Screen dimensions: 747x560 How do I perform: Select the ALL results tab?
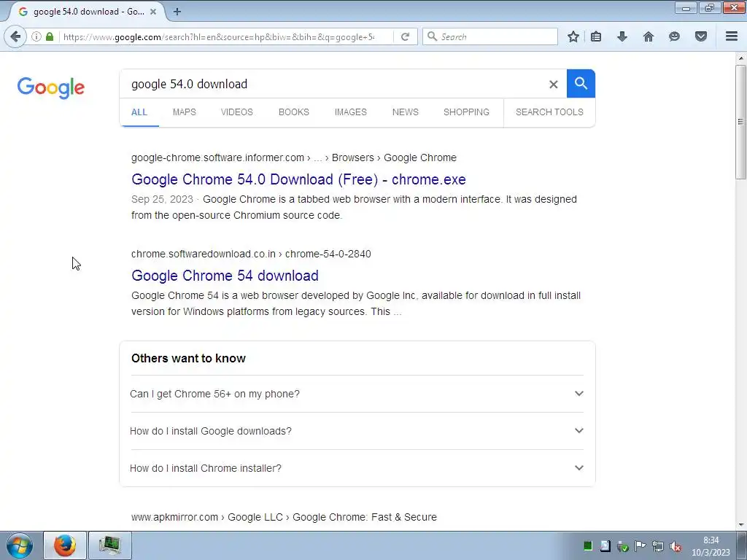pyautogui.click(x=139, y=112)
